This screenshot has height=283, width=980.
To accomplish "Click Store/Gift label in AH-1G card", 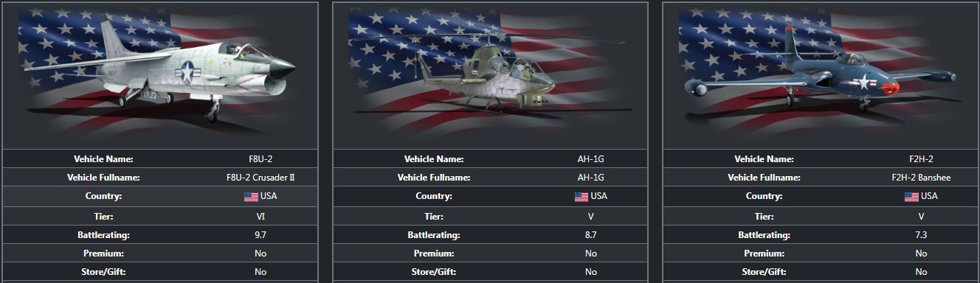I will click(x=434, y=272).
